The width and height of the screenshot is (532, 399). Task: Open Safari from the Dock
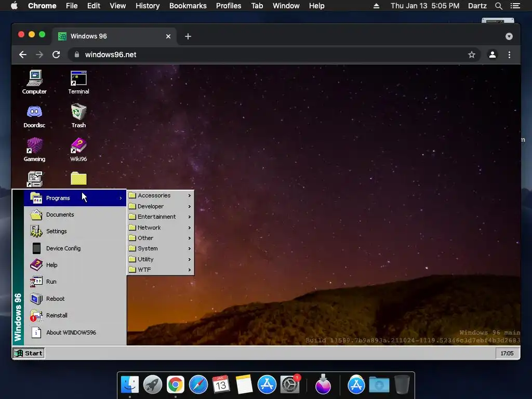tap(198, 384)
